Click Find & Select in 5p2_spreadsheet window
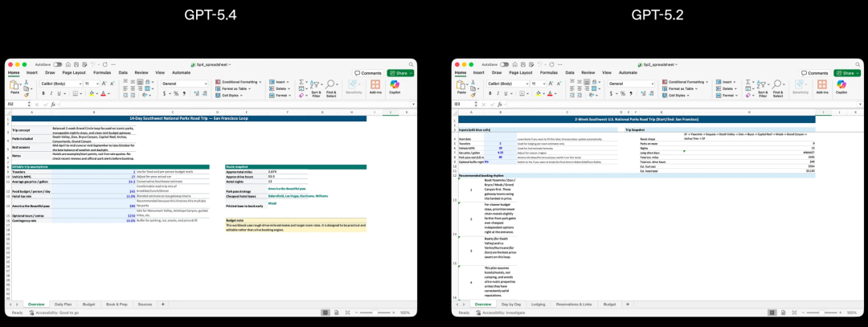The image size is (868, 327). 778,88
